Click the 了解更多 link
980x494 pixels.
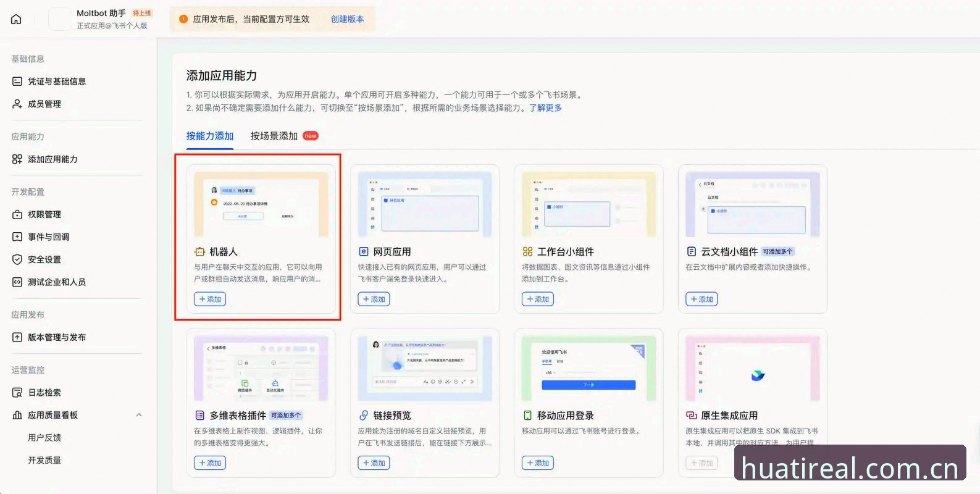click(x=546, y=107)
